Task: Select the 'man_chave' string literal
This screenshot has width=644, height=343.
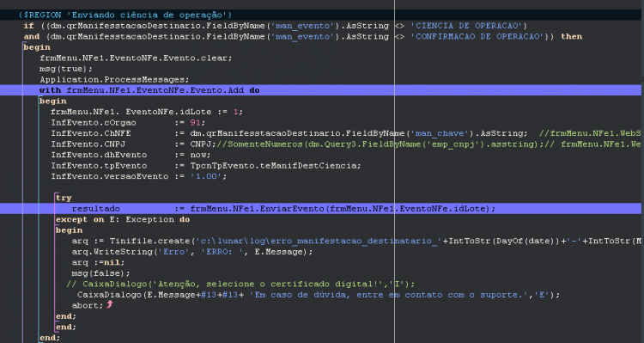Action: pos(439,133)
